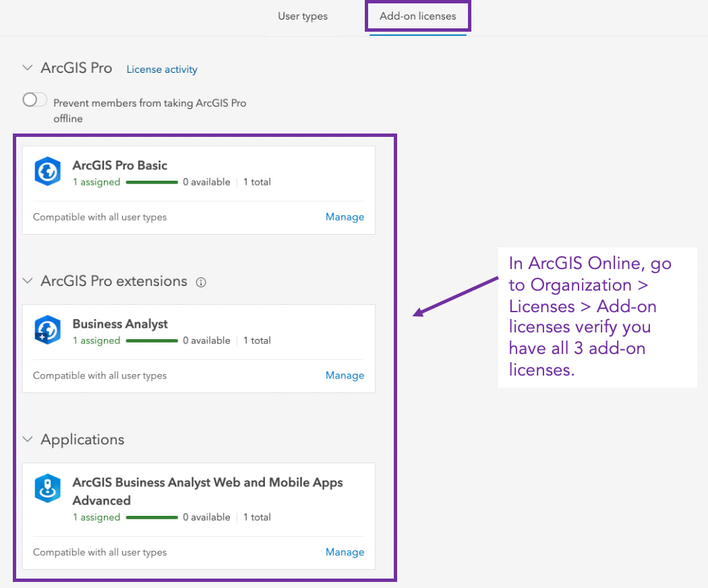Toggle Prevent members from taking ArcGIS Pro offline

34,100
